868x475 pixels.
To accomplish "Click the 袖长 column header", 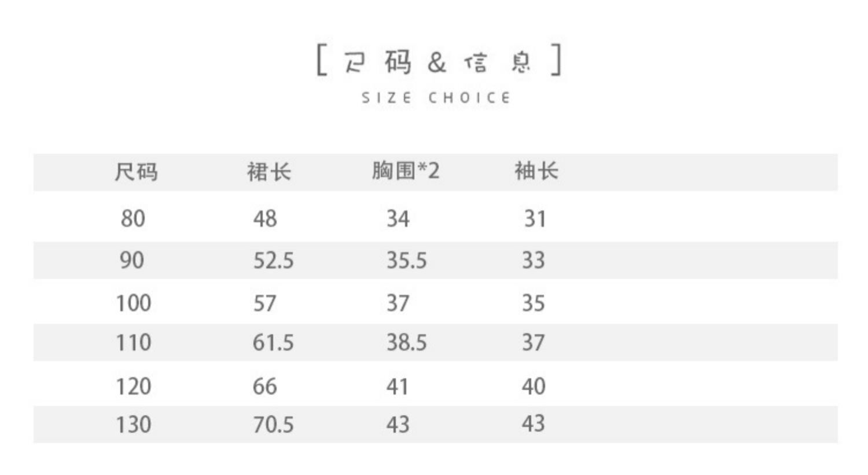I will point(536,171).
